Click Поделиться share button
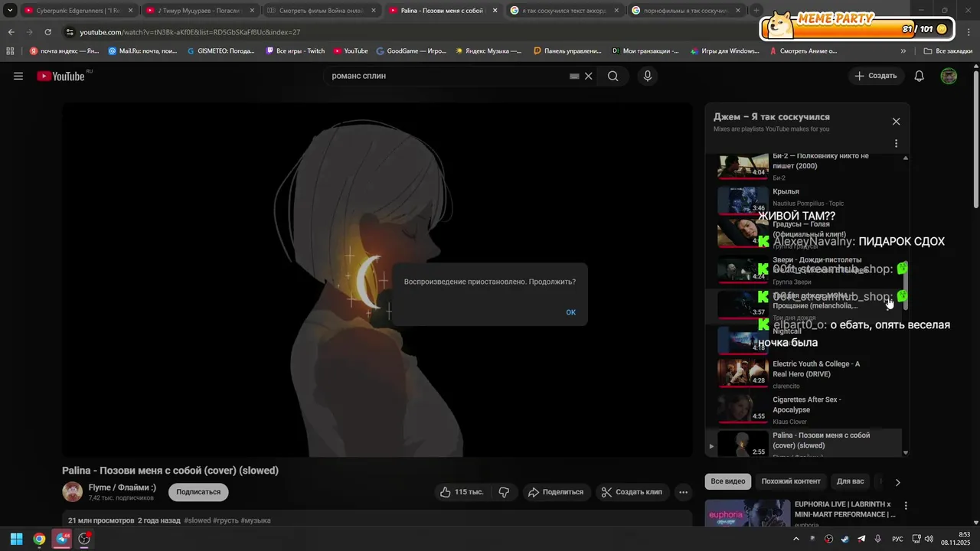This screenshot has height=551, width=980. pos(556,492)
